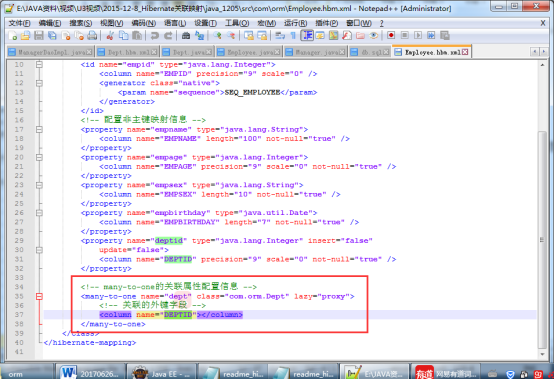Open the 搜索(S) menu
554x380 pixels.
tap(81, 23)
